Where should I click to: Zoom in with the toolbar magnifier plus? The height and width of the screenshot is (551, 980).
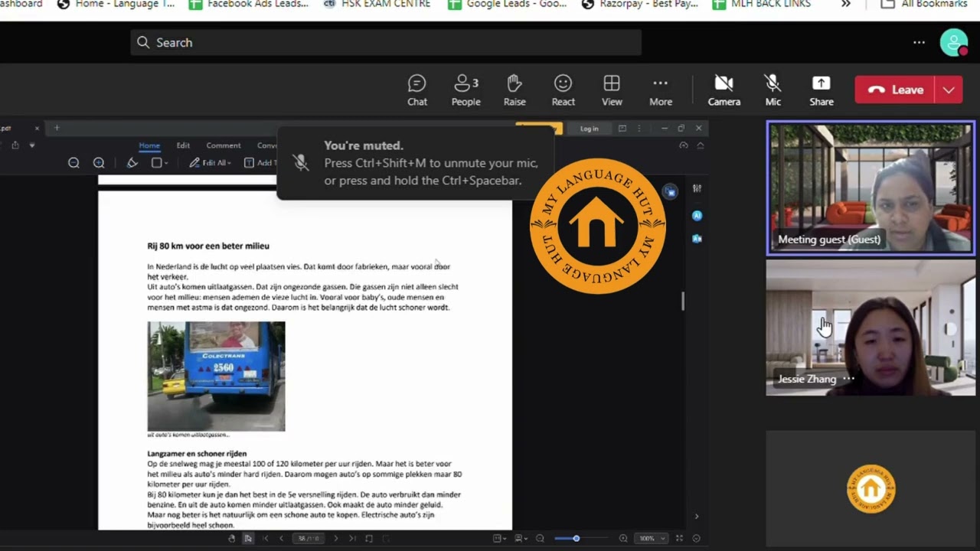(99, 162)
